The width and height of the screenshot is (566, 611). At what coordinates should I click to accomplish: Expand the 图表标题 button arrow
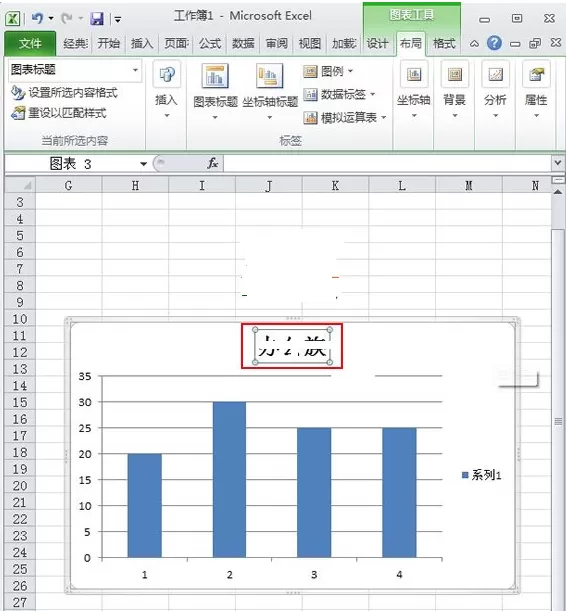point(215,117)
